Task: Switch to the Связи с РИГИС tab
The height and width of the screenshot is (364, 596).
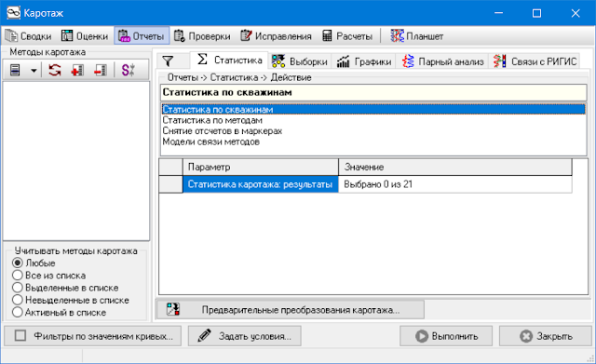Action: pos(535,61)
